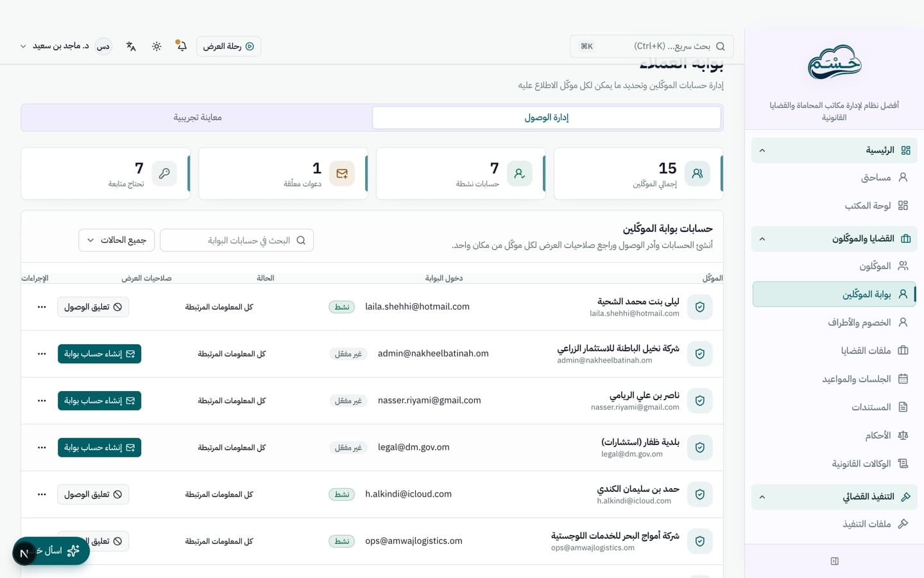
Task: Open لوحة المكتب in sidebar
Action: point(834,206)
